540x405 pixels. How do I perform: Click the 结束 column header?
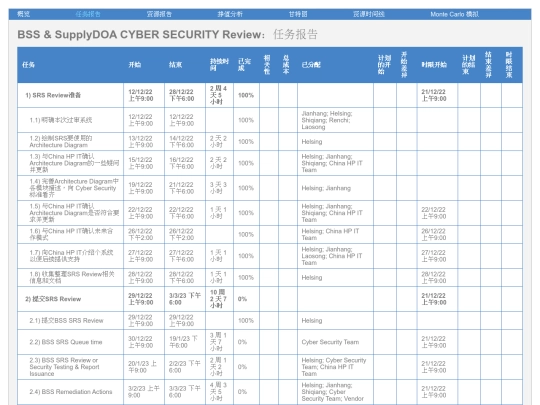click(175, 65)
